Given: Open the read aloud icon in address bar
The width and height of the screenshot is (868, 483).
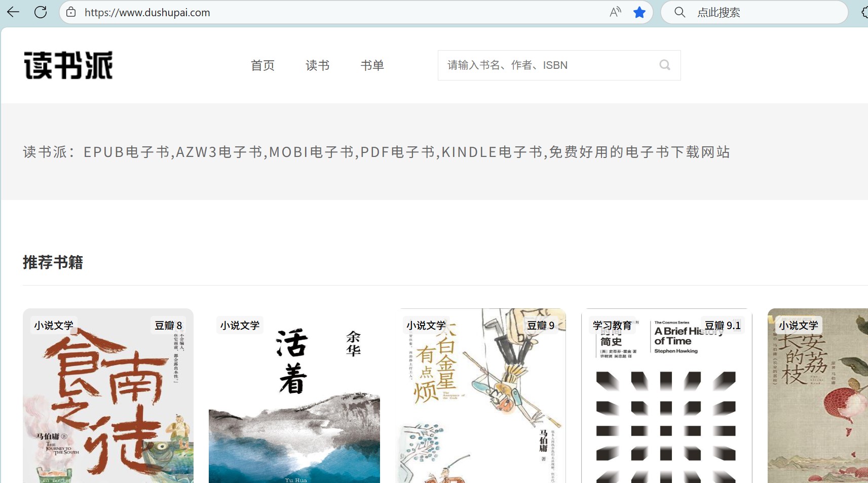Looking at the screenshot, I should 615,12.
